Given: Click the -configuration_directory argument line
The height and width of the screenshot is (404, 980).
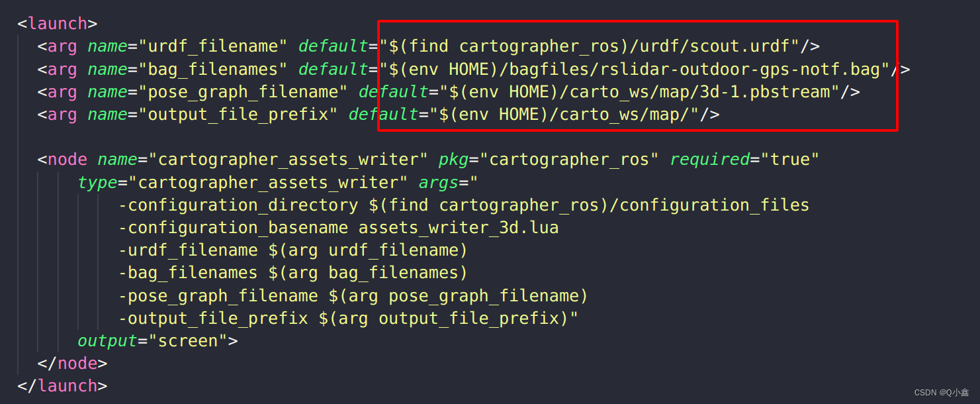Looking at the screenshot, I should pos(463,205).
